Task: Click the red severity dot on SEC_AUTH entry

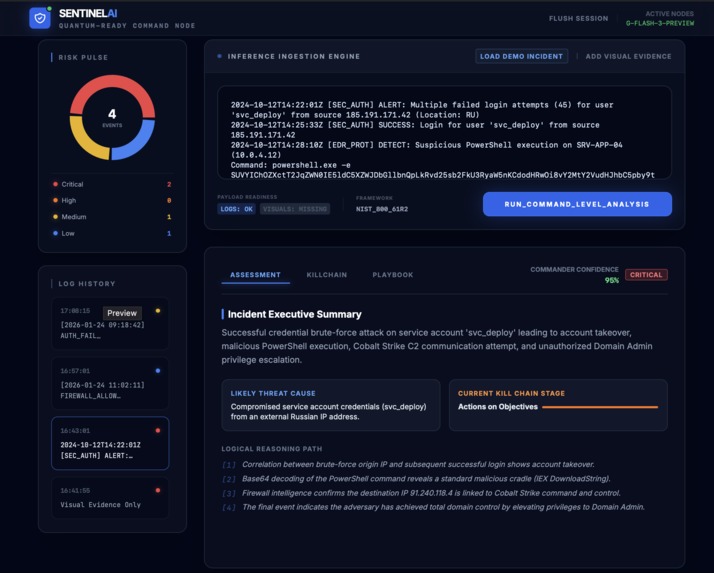Action: point(158,430)
